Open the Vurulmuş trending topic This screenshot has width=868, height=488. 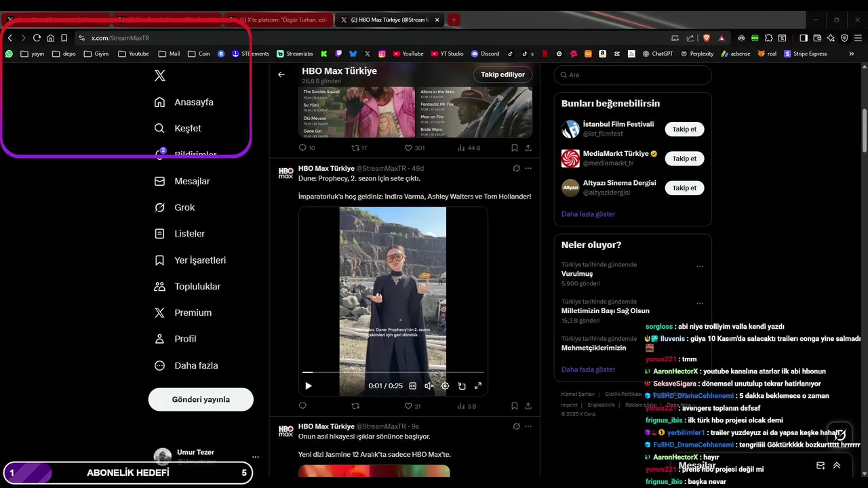[x=577, y=274]
